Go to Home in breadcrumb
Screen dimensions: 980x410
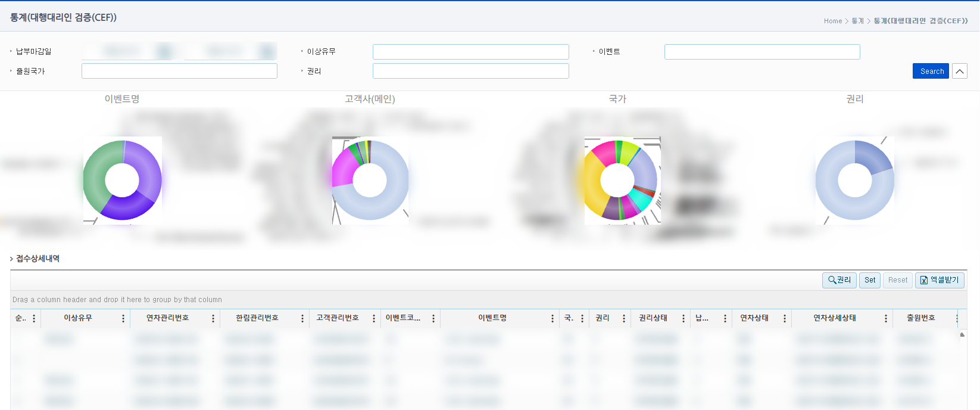tap(833, 21)
